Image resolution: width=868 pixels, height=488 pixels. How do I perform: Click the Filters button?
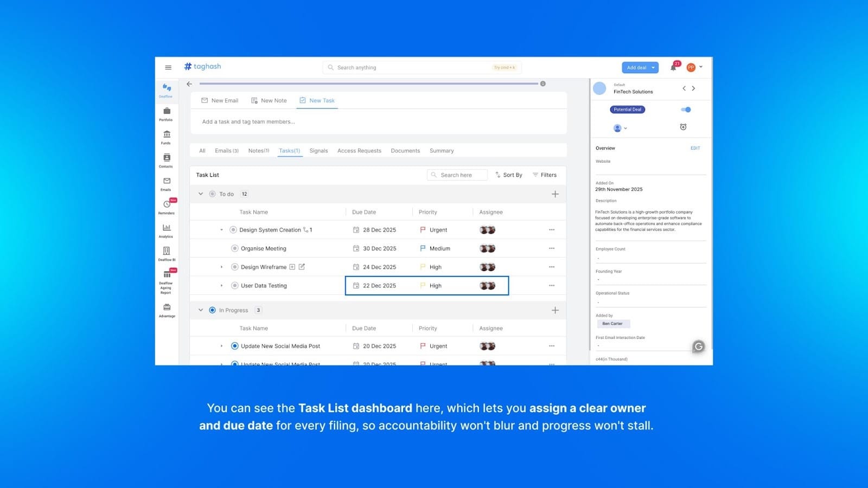click(544, 175)
